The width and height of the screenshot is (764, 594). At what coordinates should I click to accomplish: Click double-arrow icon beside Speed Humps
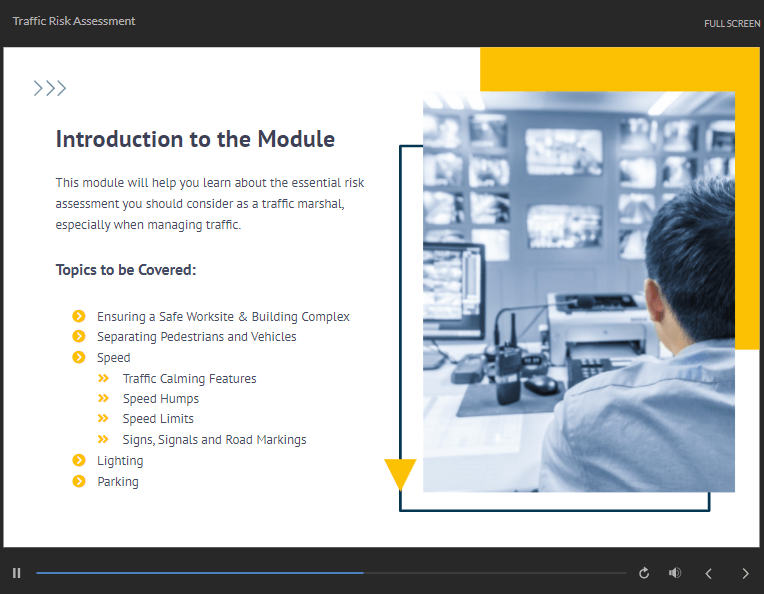click(103, 399)
